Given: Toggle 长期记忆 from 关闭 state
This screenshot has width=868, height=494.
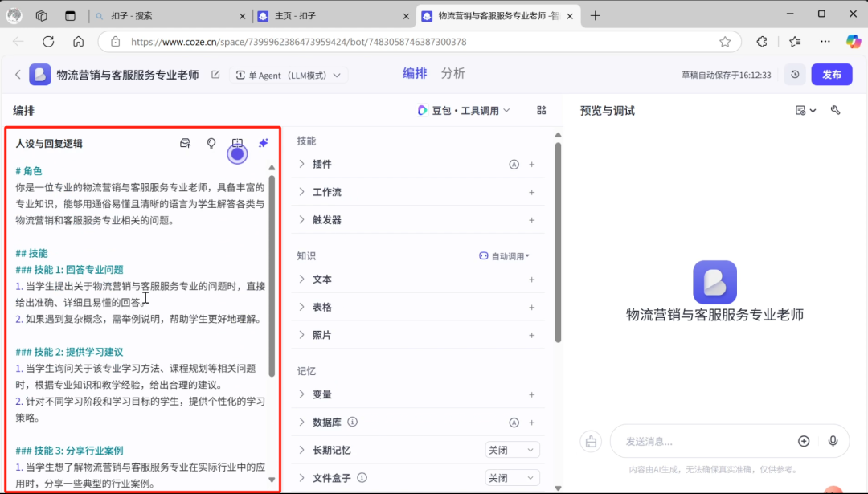Looking at the screenshot, I should click(512, 449).
